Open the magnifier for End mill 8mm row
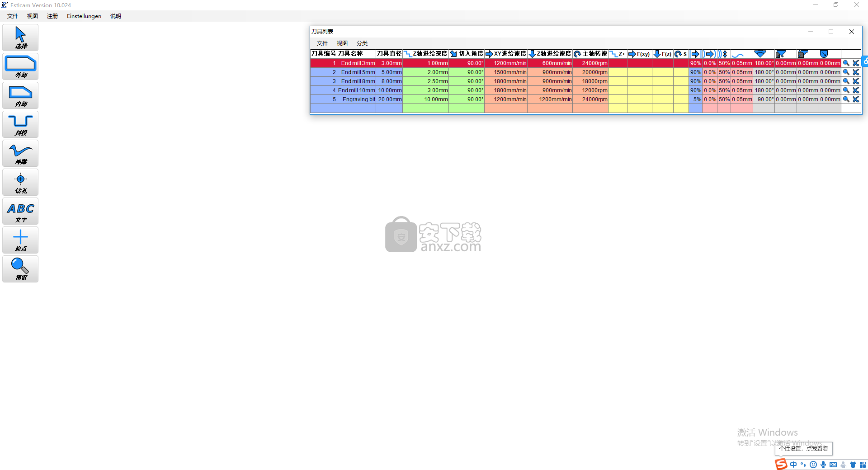Screen dimensions: 868x470 [846, 81]
